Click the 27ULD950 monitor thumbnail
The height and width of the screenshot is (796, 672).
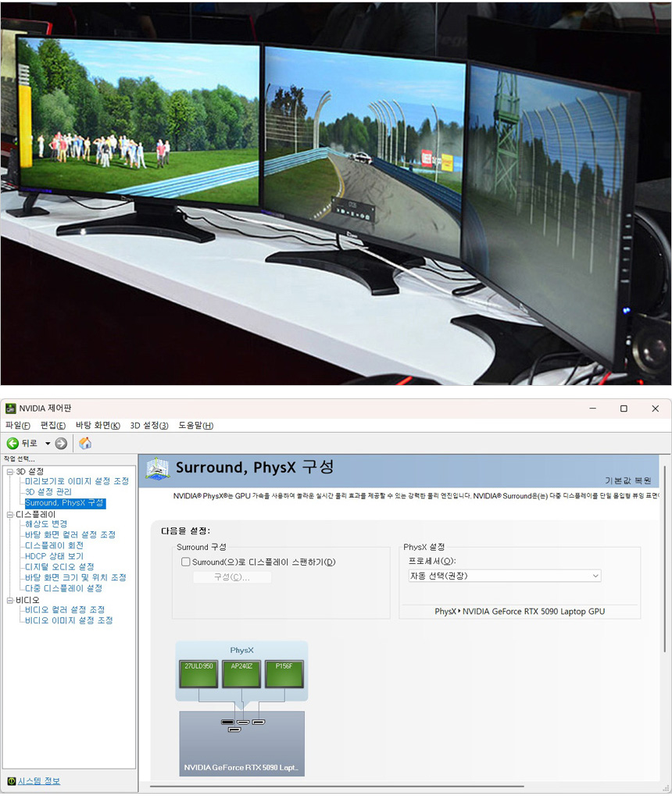pyautogui.click(x=198, y=673)
